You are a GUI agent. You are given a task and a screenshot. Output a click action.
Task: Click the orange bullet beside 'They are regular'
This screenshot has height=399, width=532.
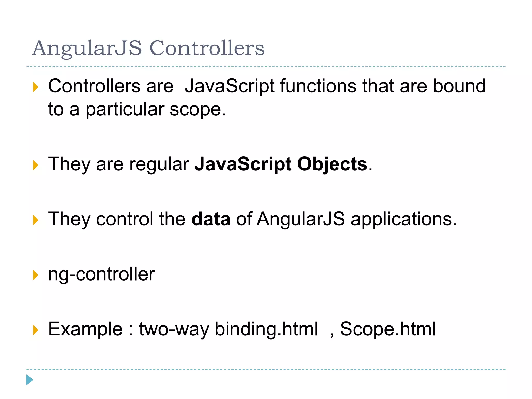coord(36,165)
